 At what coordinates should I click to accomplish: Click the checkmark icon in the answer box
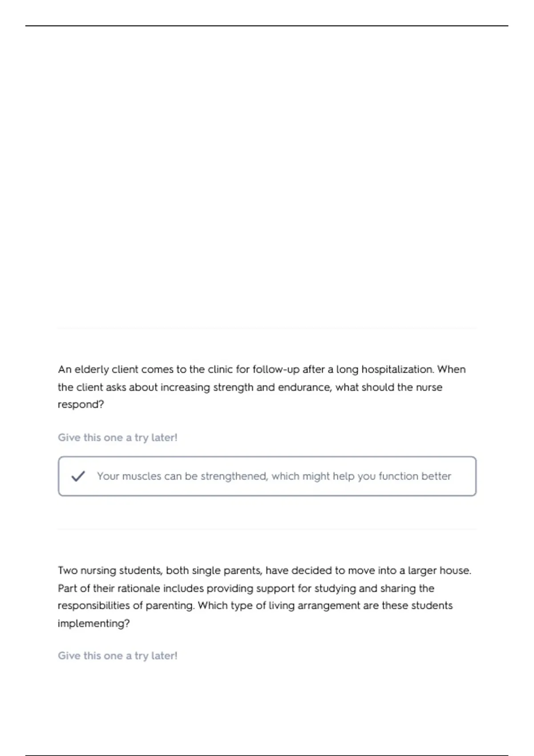pyautogui.click(x=78, y=476)
